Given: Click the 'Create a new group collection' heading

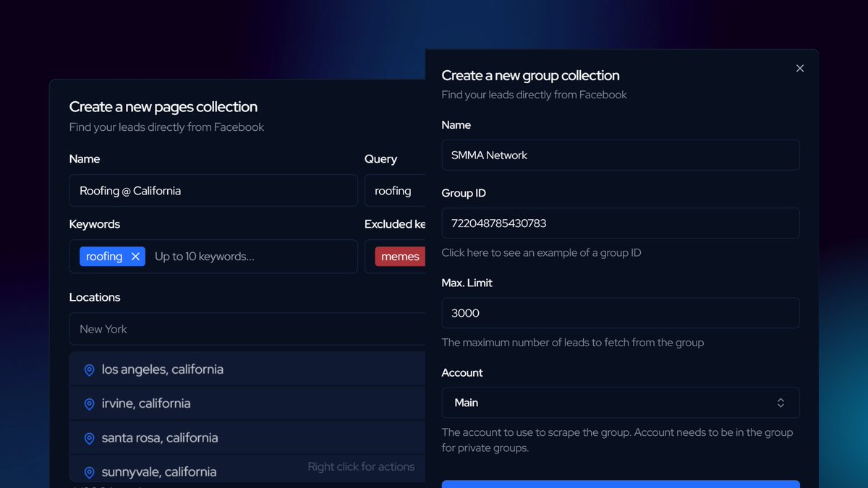Looking at the screenshot, I should click(530, 75).
